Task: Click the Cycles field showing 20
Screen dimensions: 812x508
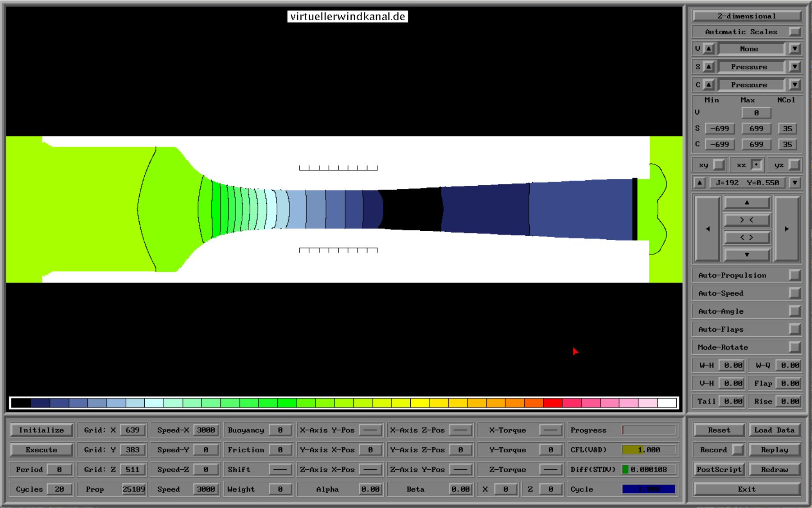Action: [60, 489]
